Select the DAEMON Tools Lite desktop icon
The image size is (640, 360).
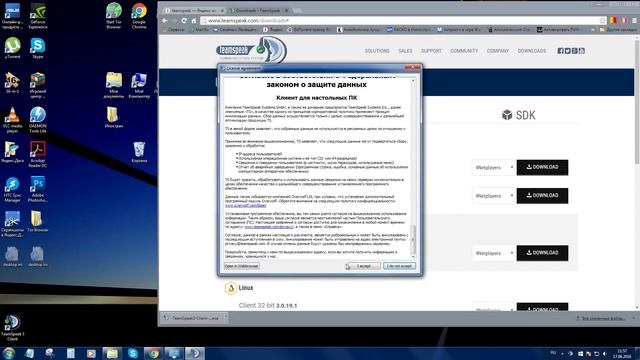click(38, 120)
